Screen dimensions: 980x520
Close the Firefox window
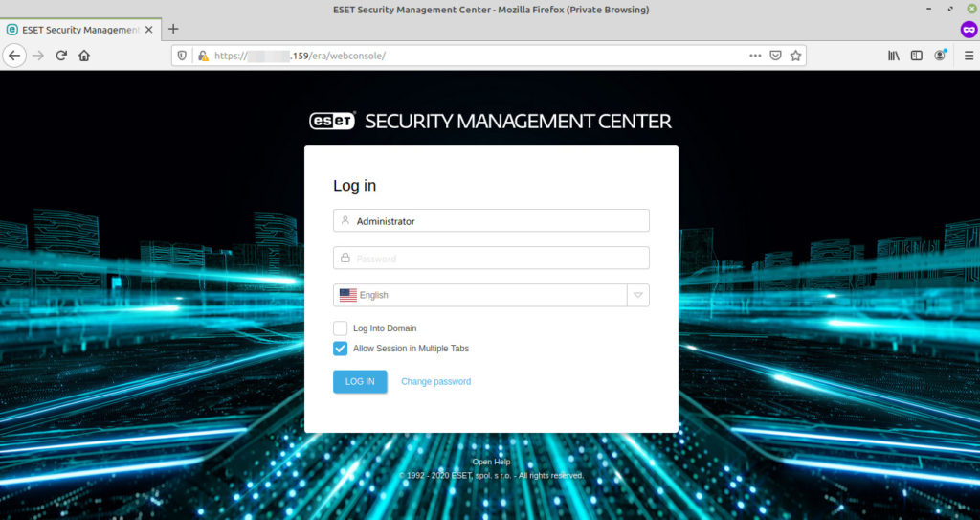click(x=971, y=9)
